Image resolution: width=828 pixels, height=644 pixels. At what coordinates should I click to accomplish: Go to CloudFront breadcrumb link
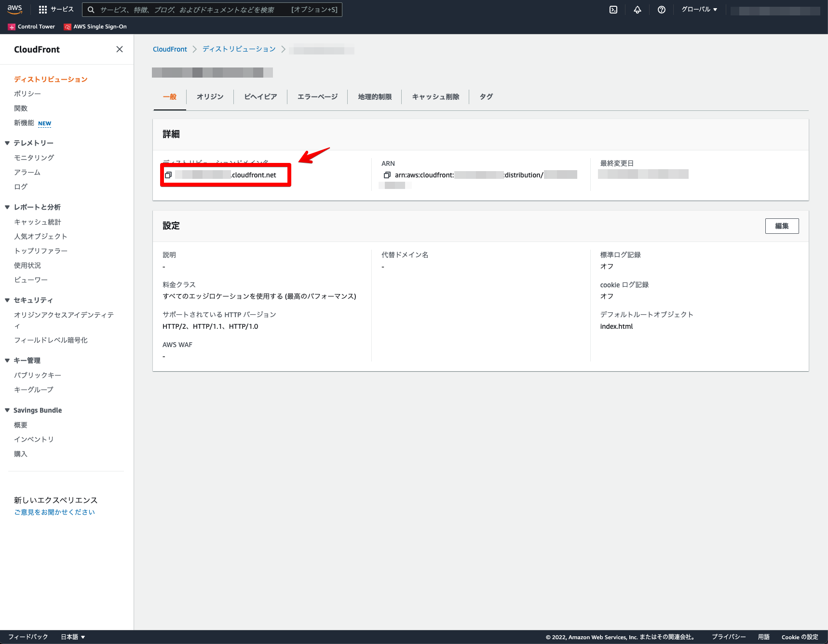click(170, 49)
